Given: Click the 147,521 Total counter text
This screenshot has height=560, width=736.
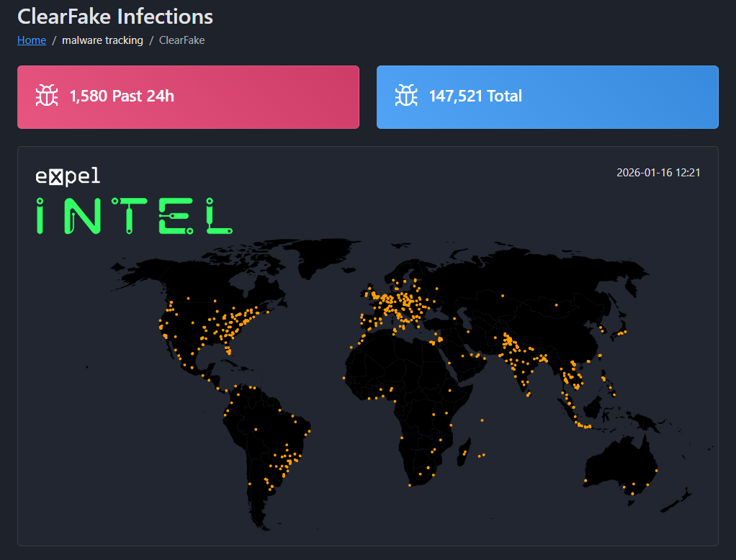Looking at the screenshot, I should (475, 96).
